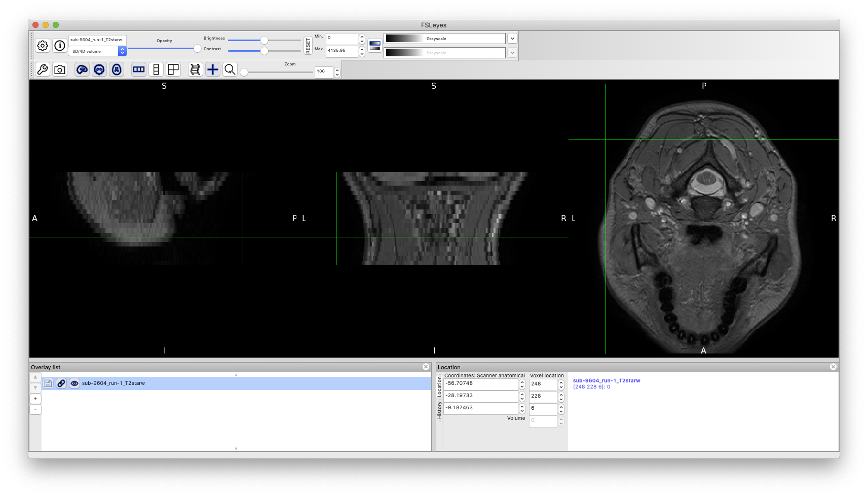868x496 pixels.
Task: Open the overlay information panel
Action: tap(60, 46)
